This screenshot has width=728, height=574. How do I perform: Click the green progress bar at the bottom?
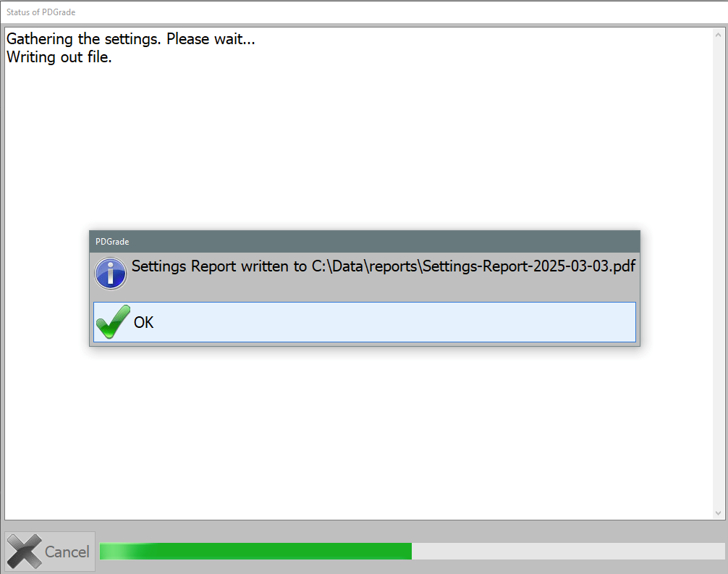coord(253,551)
